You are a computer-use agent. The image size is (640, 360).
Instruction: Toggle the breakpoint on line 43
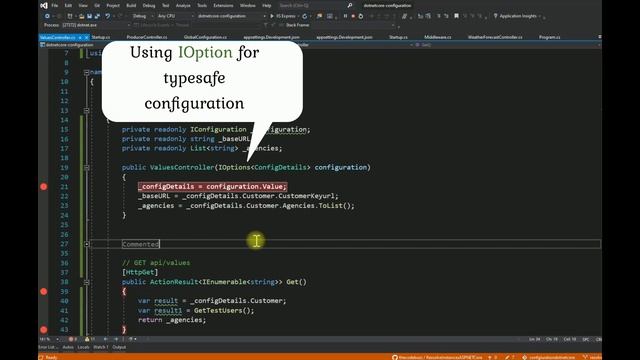tap(44, 329)
